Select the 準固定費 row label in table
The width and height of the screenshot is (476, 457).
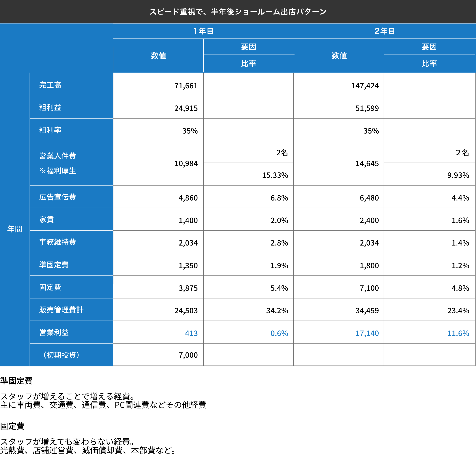(x=54, y=264)
